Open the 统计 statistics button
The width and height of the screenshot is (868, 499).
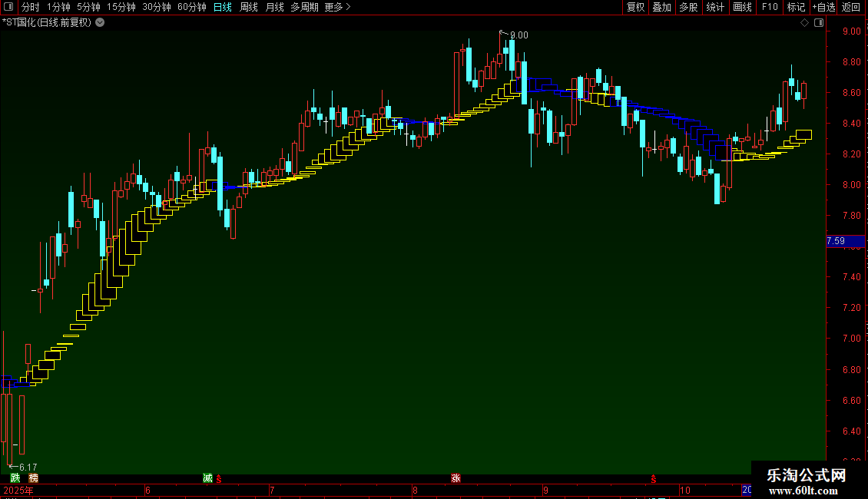[715, 7]
